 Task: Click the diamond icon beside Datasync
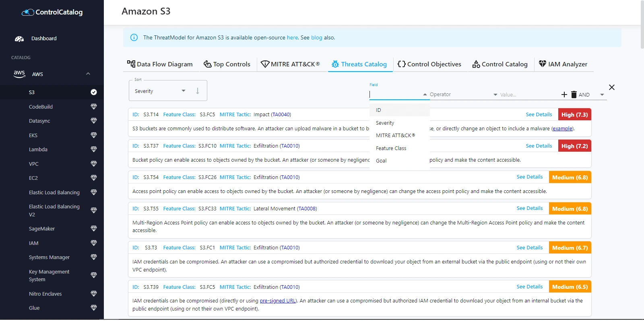(94, 121)
